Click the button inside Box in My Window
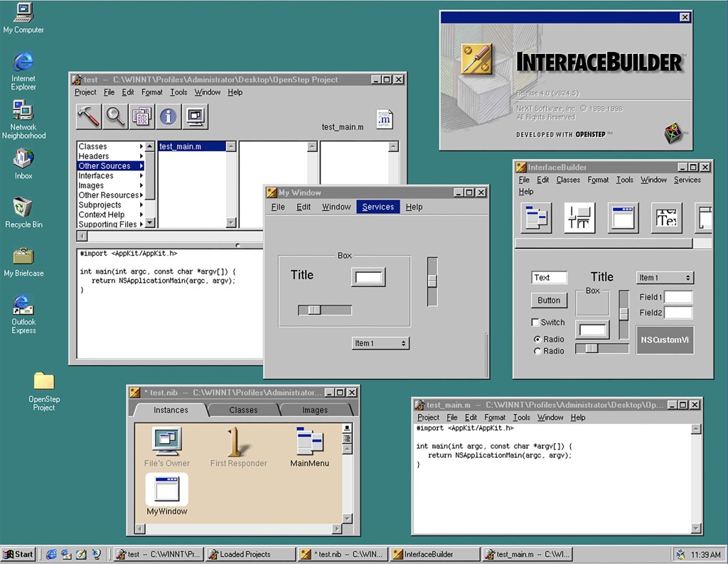This screenshot has height=564, width=728. tap(368, 277)
